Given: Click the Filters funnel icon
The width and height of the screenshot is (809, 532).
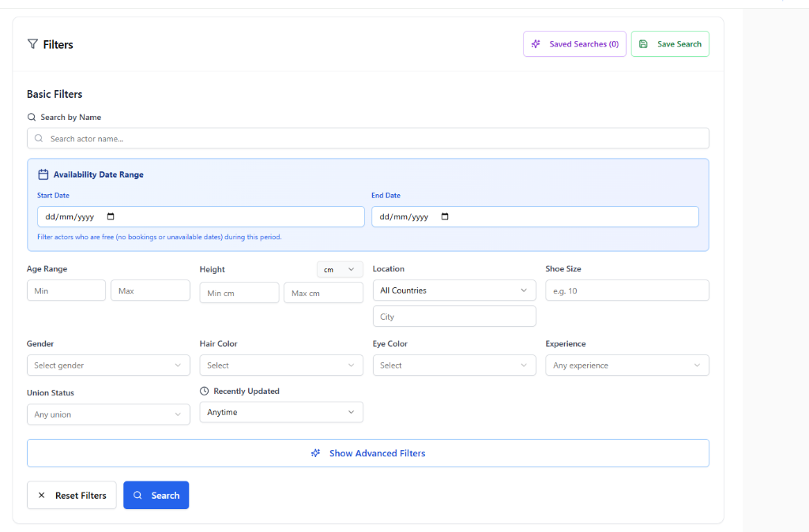Looking at the screenshot, I should (32, 44).
